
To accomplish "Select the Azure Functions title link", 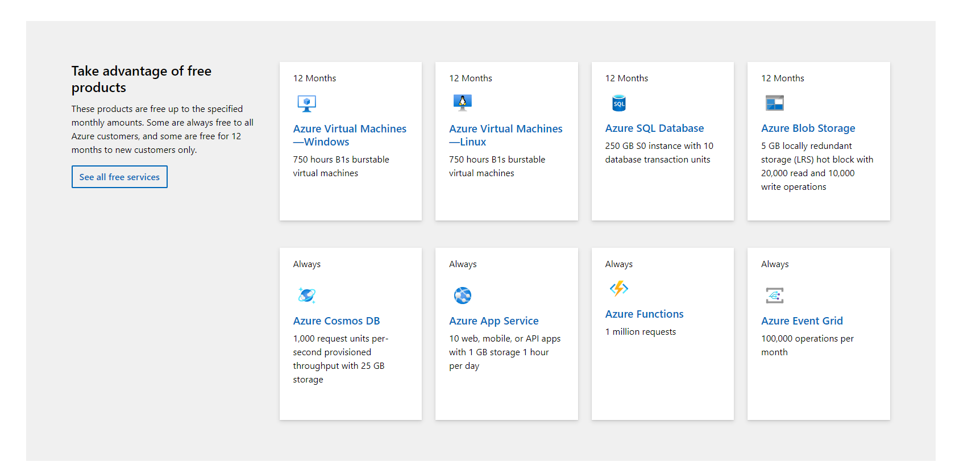I will pyautogui.click(x=644, y=314).
